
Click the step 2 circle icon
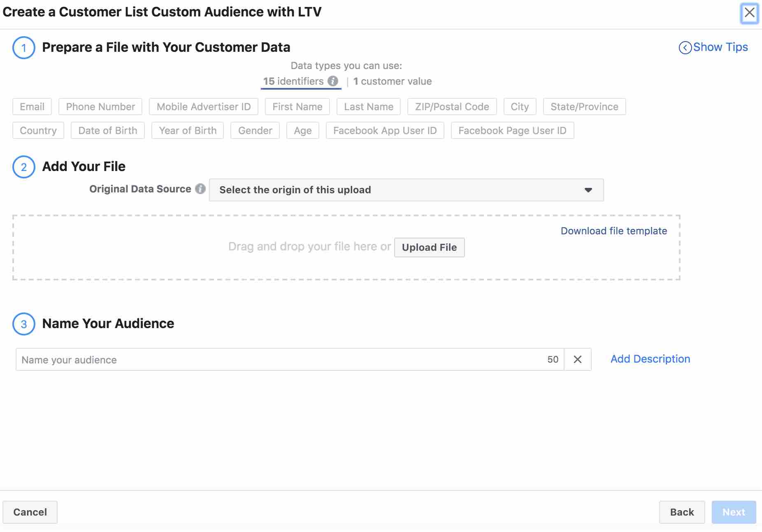(23, 167)
